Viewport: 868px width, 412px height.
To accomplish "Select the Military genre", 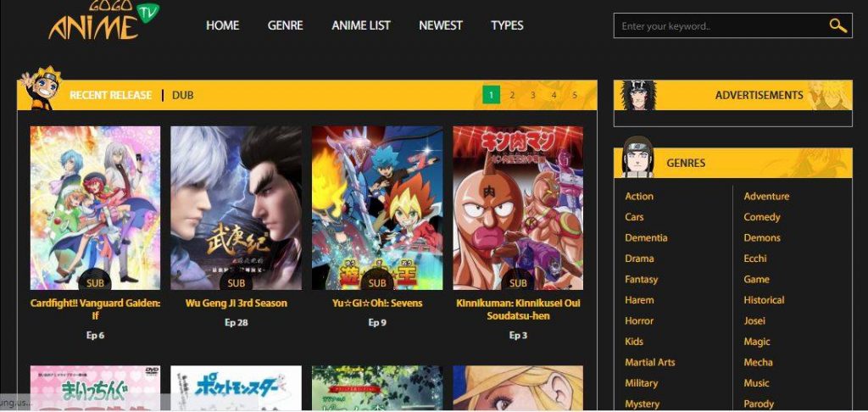I will 641,383.
